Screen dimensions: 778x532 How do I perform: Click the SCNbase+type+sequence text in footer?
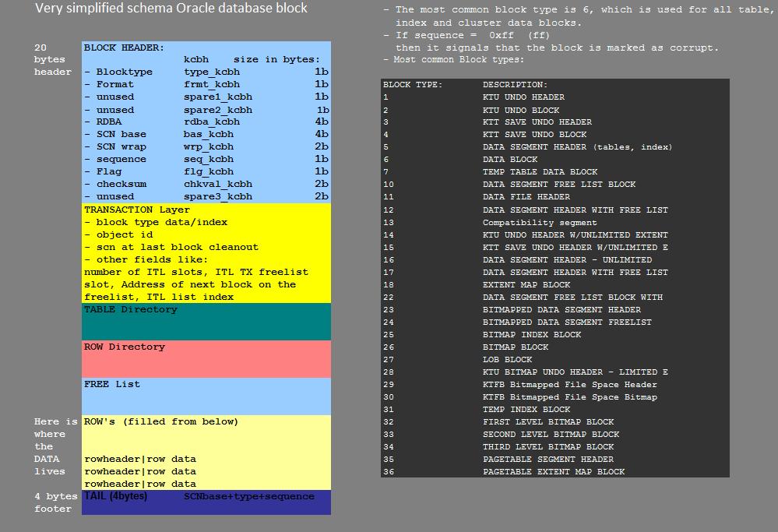pyautogui.click(x=249, y=496)
